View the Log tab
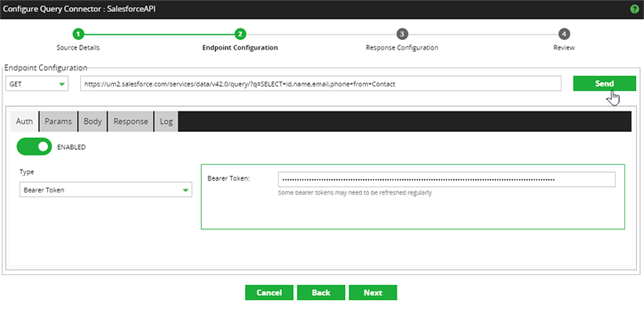Screen dimensions: 644x311 point(166,121)
